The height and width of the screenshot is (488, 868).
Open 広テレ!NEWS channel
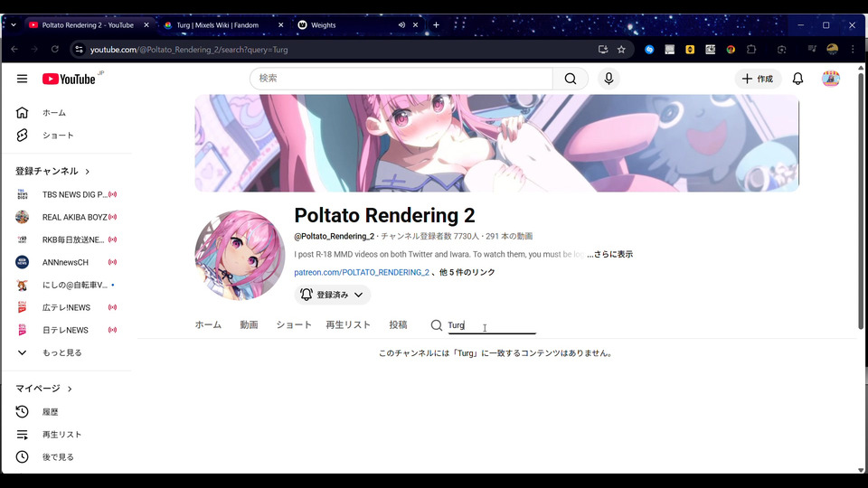pos(66,307)
